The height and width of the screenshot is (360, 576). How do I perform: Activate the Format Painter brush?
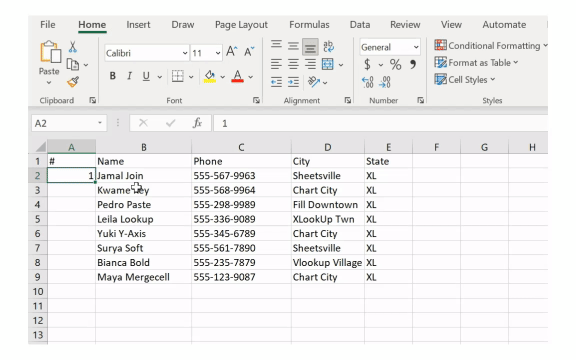click(x=73, y=82)
